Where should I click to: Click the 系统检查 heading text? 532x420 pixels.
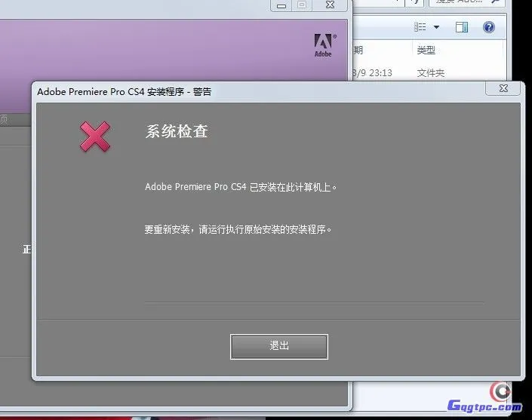click(176, 131)
